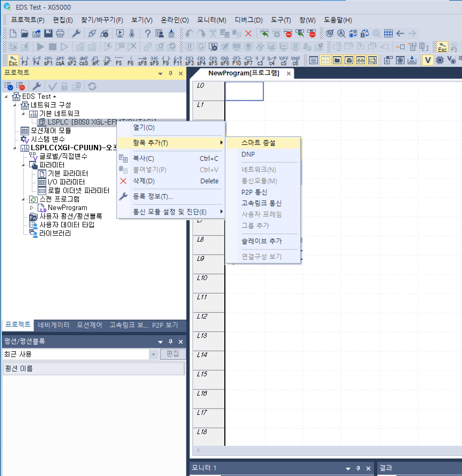Pin the 프로젝트 panel with its pin icon
462x476 pixels.
click(171, 73)
